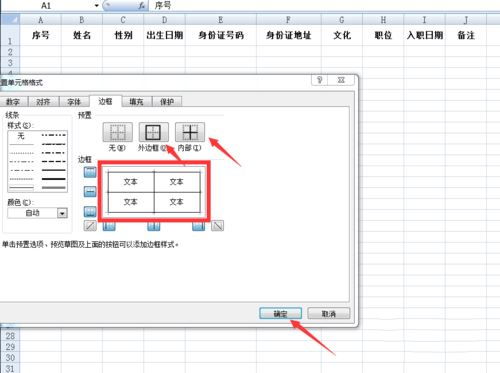Select column F header

(x=289, y=20)
